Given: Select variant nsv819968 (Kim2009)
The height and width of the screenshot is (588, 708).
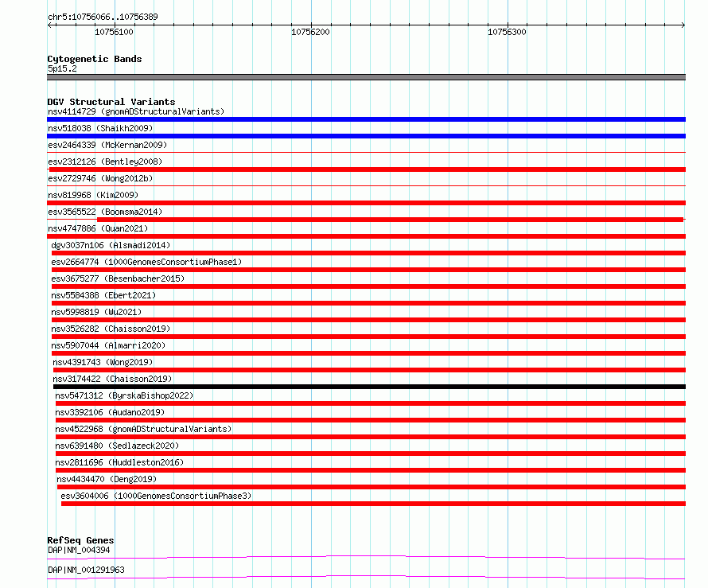Looking at the screenshot, I should click(93, 195).
